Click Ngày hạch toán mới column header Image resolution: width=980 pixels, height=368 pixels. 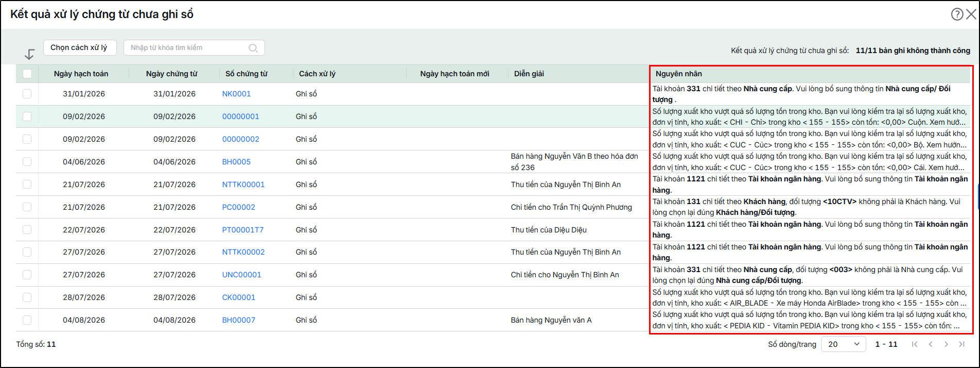454,74
